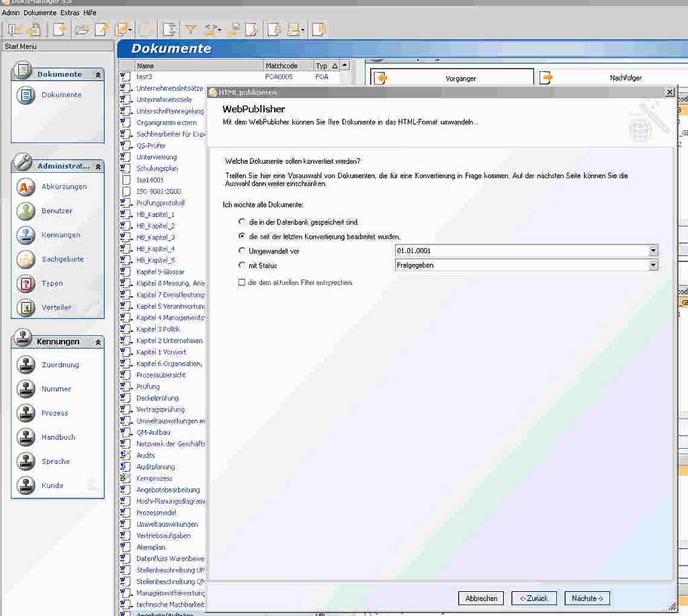Select the 'Alarmplan' document row
Screen dimensions: 688x616
(x=151, y=547)
